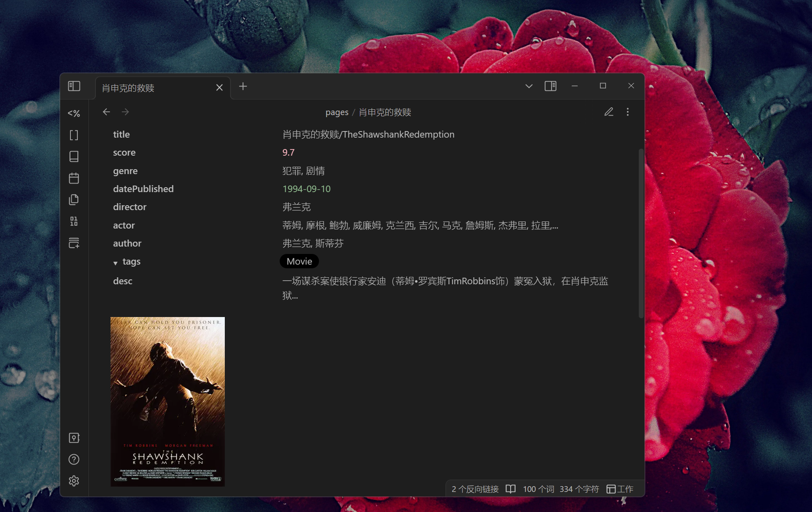Open Settings via the gear icon
Screen dimensions: 812x512
pyautogui.click(x=74, y=481)
